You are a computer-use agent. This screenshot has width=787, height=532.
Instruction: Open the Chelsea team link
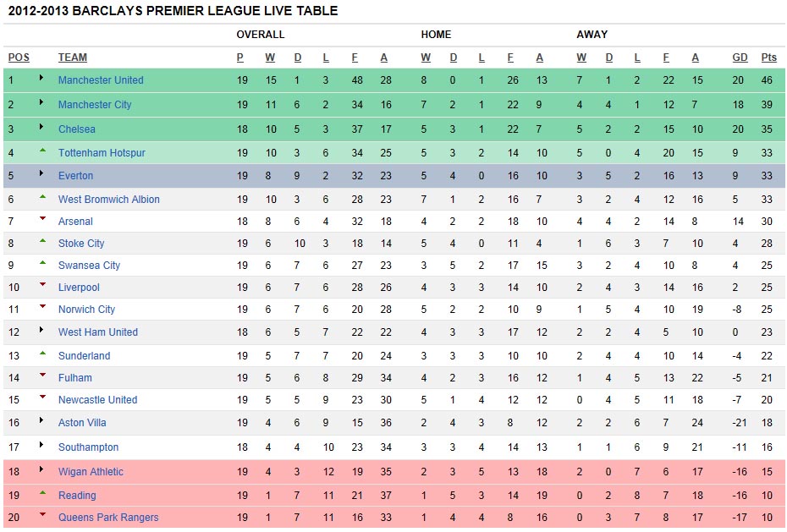tap(77, 129)
